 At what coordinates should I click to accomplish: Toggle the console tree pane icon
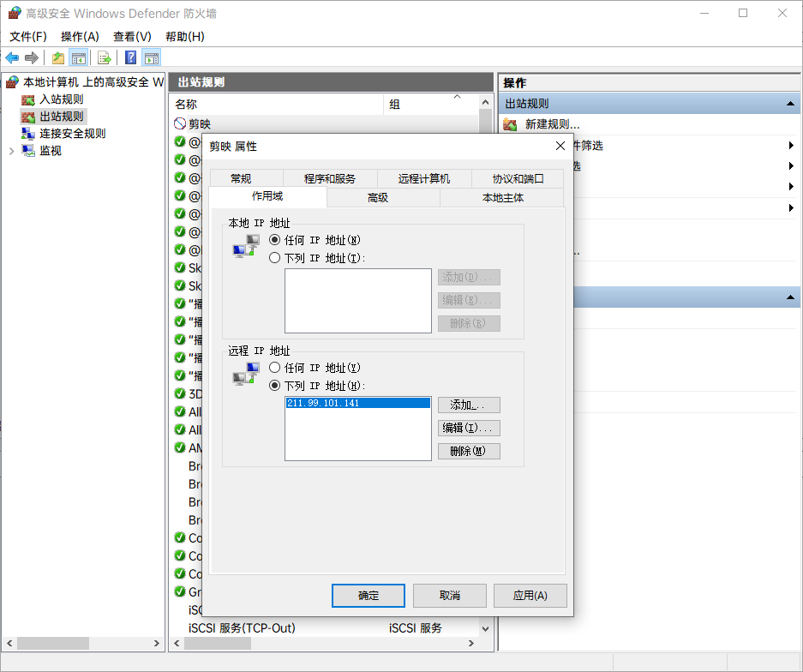coord(79,57)
